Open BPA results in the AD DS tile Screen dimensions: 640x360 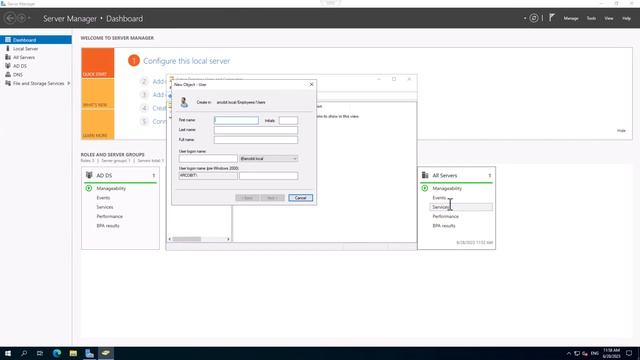point(108,226)
